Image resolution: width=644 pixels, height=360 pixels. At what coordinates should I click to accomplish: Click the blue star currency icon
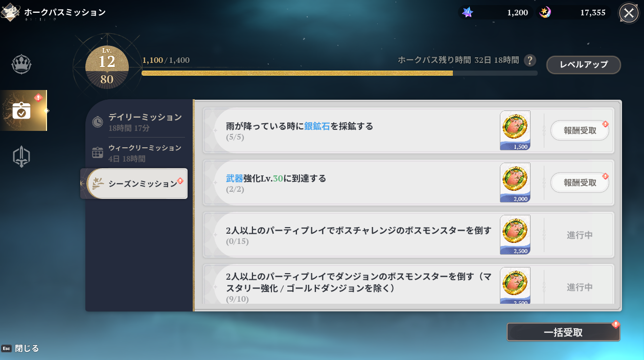467,12
